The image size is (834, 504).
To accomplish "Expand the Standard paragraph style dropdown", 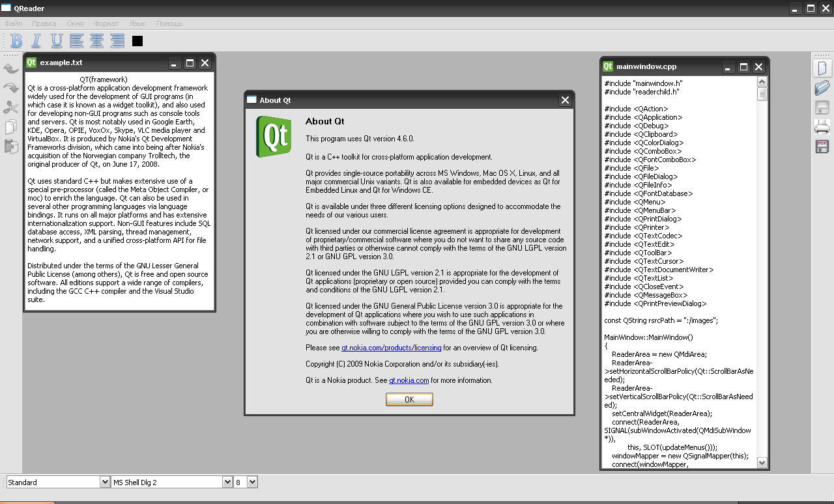I will tap(105, 482).
